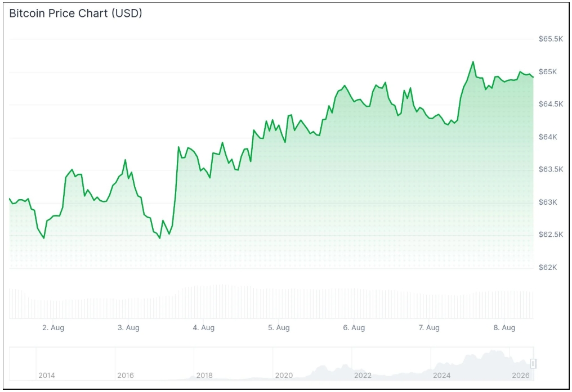Image resolution: width=572 pixels, height=392 pixels.
Task: Select 2018 in the range navigator
Action: tap(204, 375)
